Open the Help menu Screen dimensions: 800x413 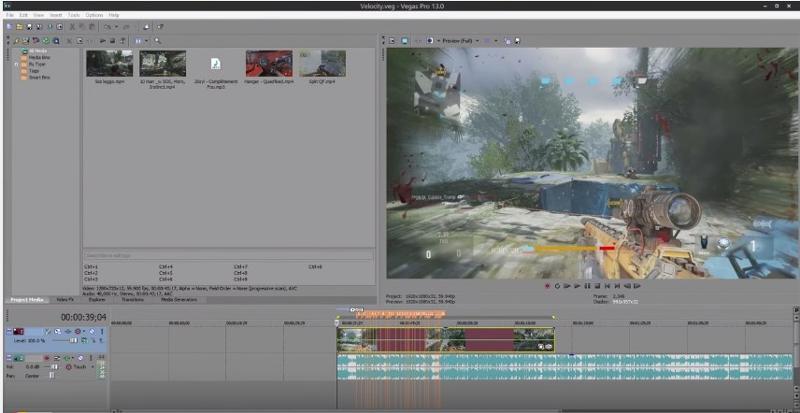pyautogui.click(x=113, y=15)
